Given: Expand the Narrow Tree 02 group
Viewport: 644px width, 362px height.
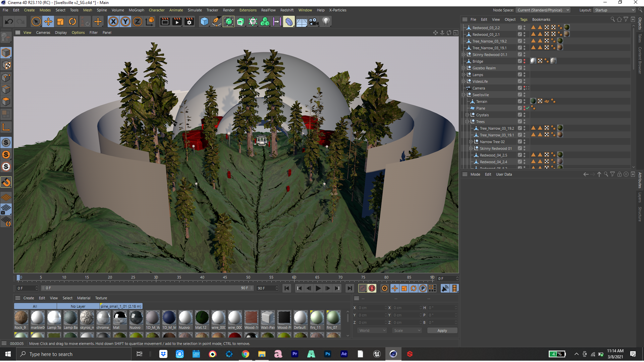Looking at the screenshot, I should [471, 142].
